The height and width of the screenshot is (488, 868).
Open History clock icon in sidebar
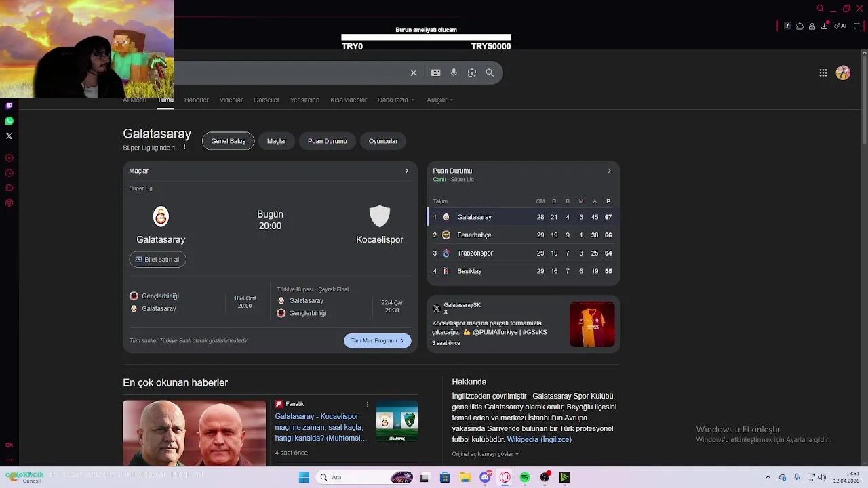coord(9,173)
